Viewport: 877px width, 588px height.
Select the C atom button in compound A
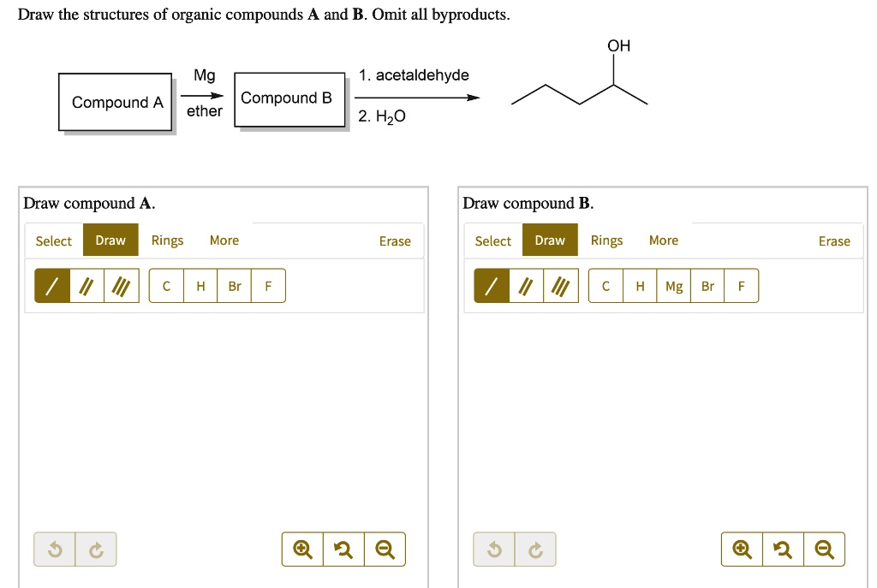pyautogui.click(x=165, y=286)
